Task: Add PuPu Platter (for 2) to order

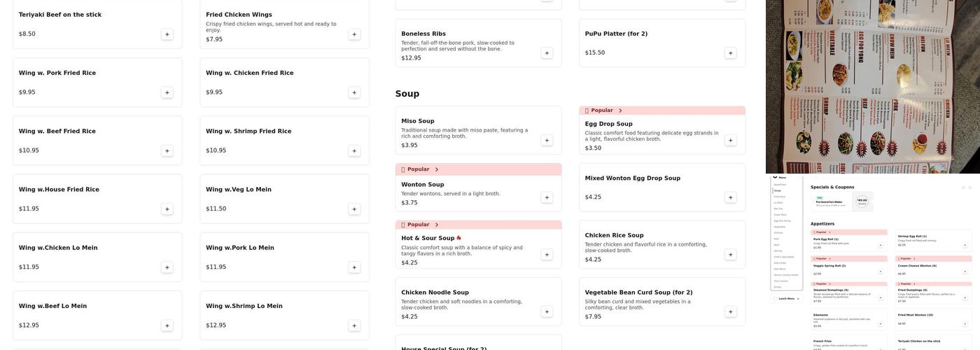Action: pyautogui.click(x=731, y=53)
